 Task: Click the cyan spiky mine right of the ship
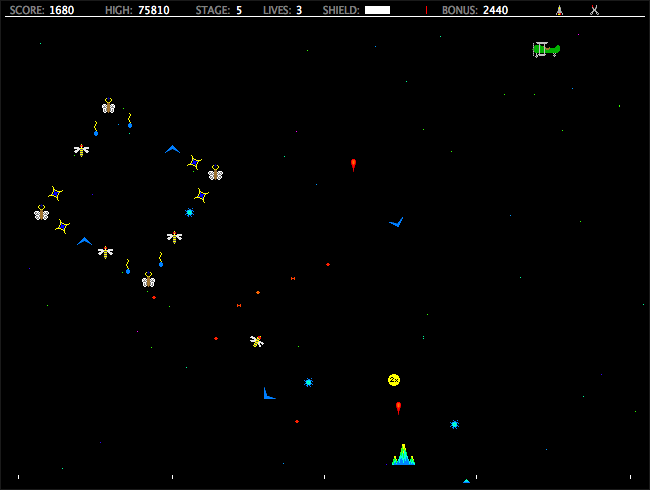(x=454, y=424)
